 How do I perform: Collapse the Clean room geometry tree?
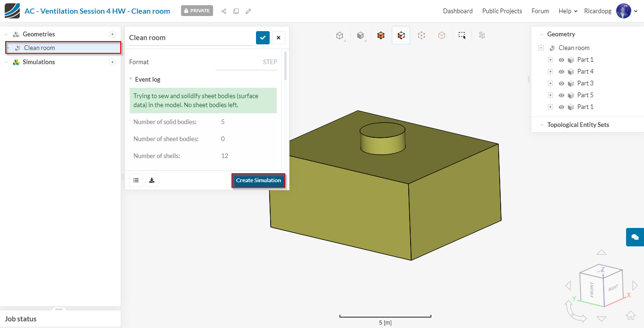[x=541, y=48]
